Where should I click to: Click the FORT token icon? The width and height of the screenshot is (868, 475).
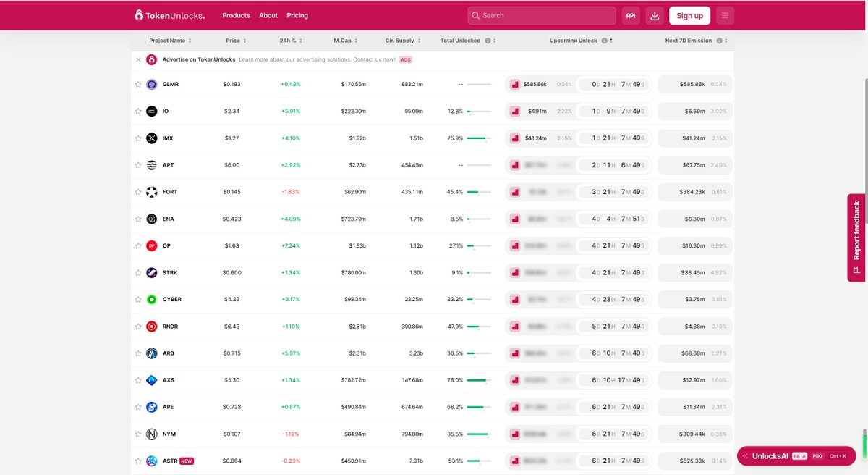(x=151, y=192)
